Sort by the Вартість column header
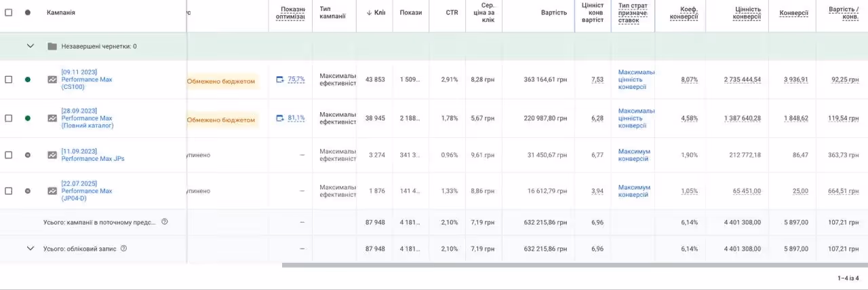The width and height of the screenshot is (868, 290). pos(554,12)
